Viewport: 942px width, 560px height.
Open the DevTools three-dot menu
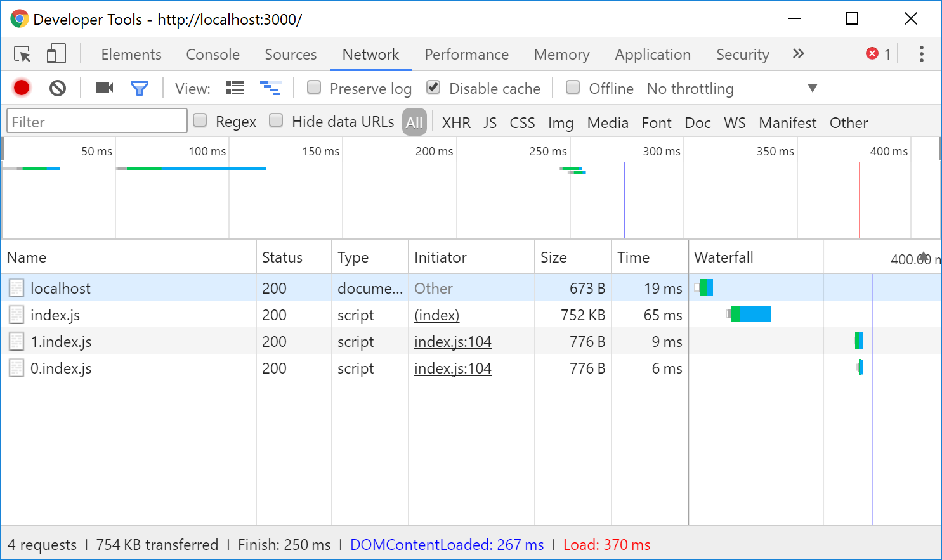(921, 55)
